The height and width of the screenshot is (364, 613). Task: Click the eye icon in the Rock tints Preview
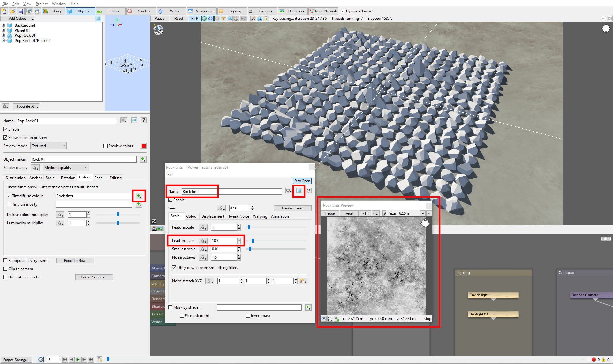point(324,319)
